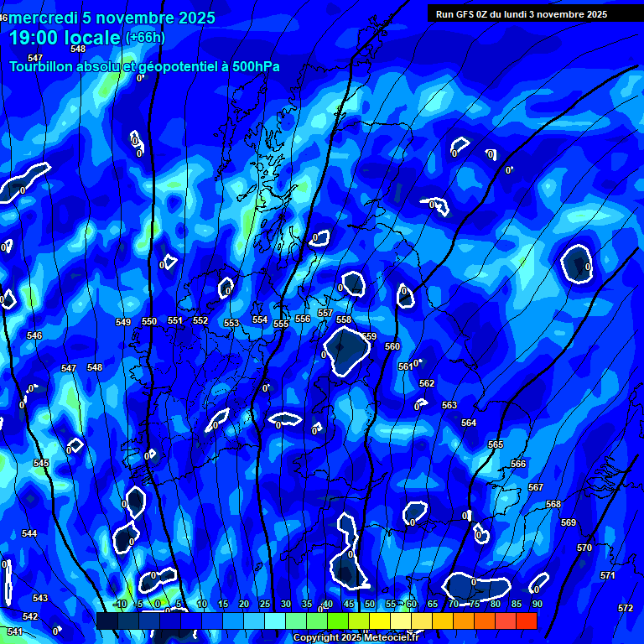Viewport: 644px width, 644px height.
Task: Click the 567 contour label
Action: [x=536, y=487]
